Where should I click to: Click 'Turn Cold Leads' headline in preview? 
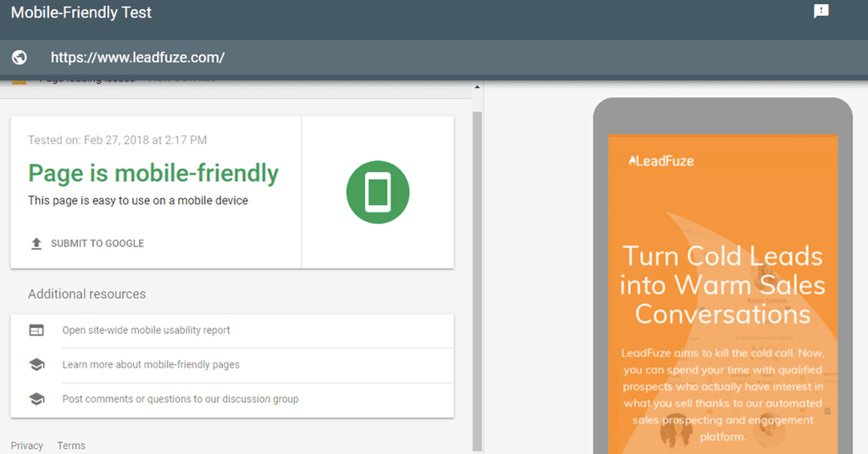click(x=722, y=285)
